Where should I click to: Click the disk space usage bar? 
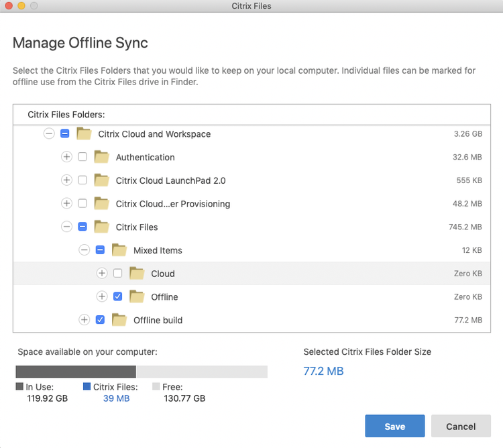[142, 372]
